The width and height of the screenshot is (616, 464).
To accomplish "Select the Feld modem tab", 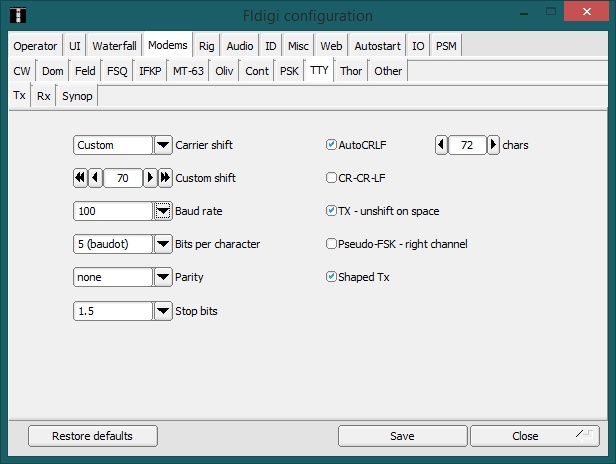I will 85,71.
